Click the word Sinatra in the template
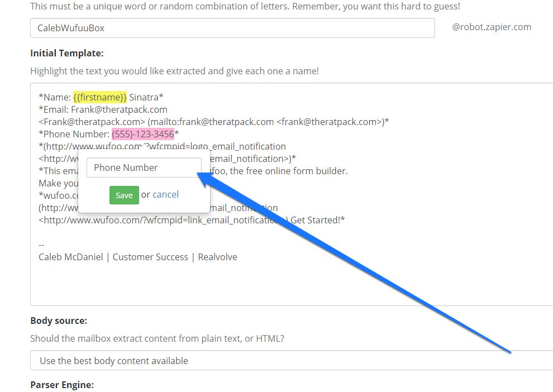The width and height of the screenshot is (553, 392). [x=146, y=97]
